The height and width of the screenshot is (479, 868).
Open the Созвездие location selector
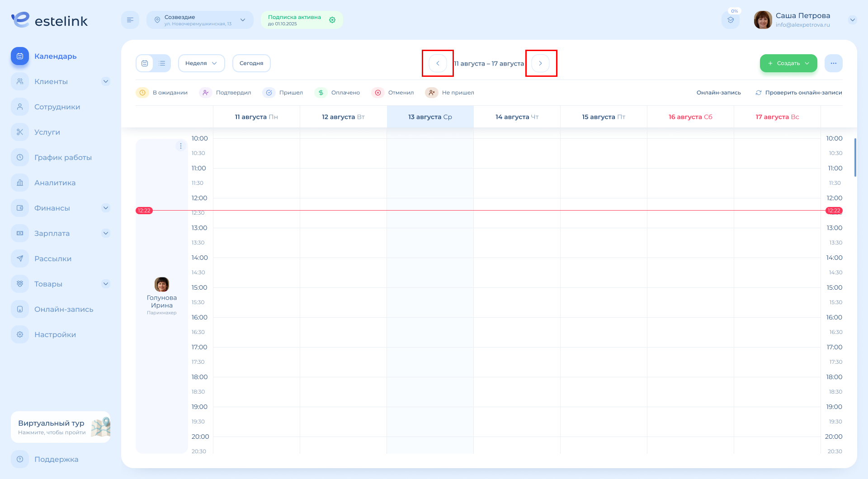coord(200,20)
